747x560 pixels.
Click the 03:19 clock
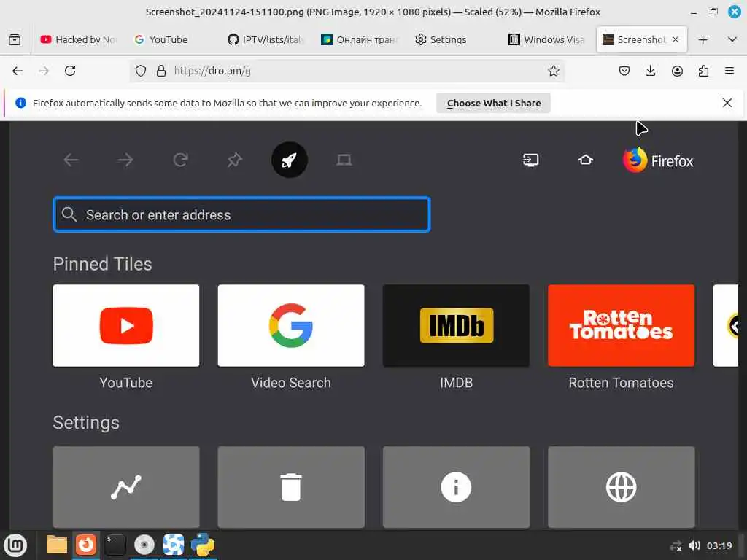point(719,545)
